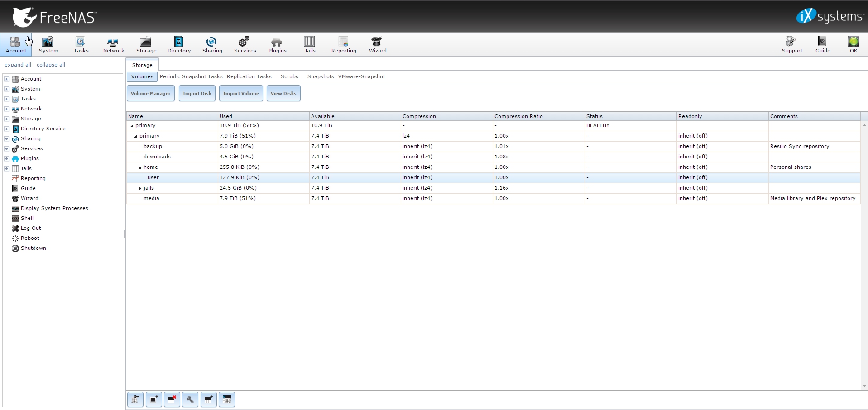The image size is (868, 410).
Task: Open the Sharing configuration icon
Action: 211,44
